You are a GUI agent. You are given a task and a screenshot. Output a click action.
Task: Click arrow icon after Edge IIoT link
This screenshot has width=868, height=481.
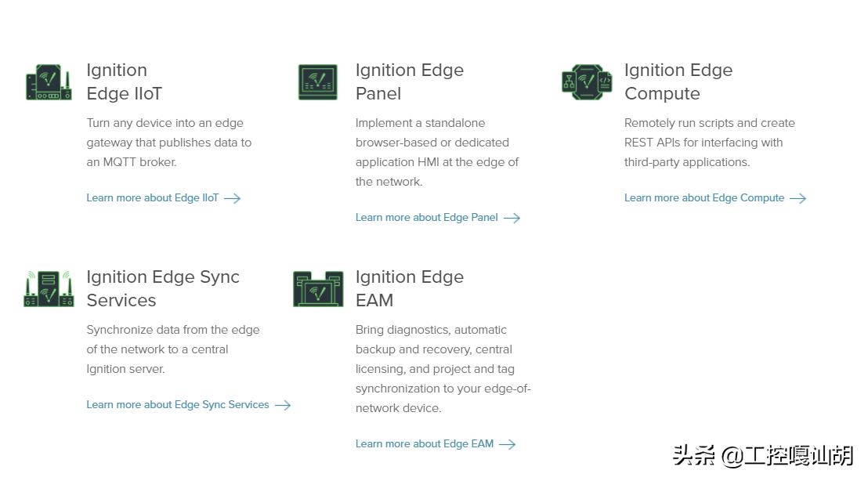tap(233, 198)
